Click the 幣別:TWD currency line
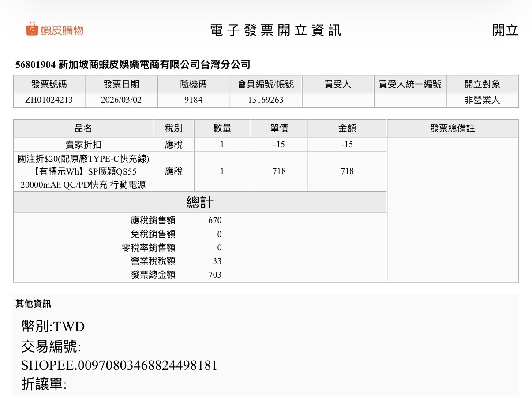This screenshot has height=398, width=532. click(53, 327)
